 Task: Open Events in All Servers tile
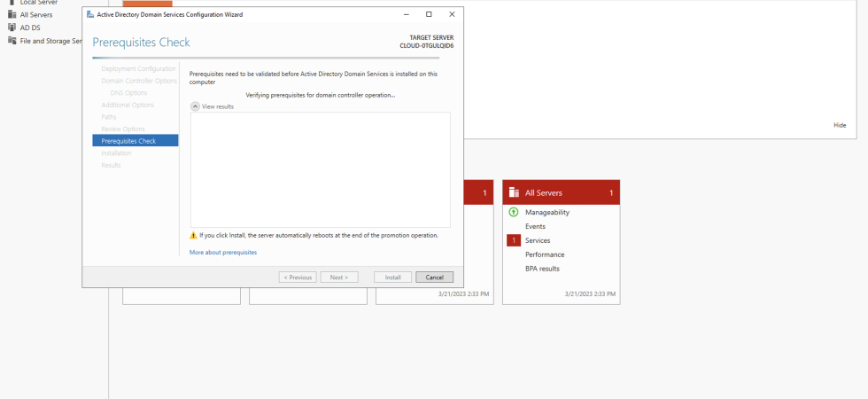click(535, 226)
